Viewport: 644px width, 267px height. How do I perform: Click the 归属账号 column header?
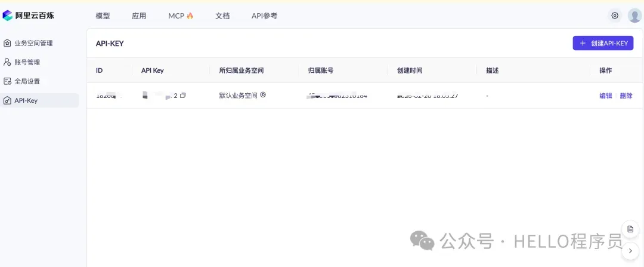click(x=321, y=70)
